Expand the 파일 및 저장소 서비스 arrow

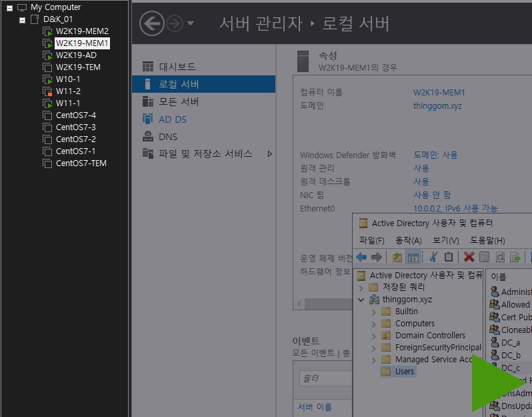coord(270,154)
